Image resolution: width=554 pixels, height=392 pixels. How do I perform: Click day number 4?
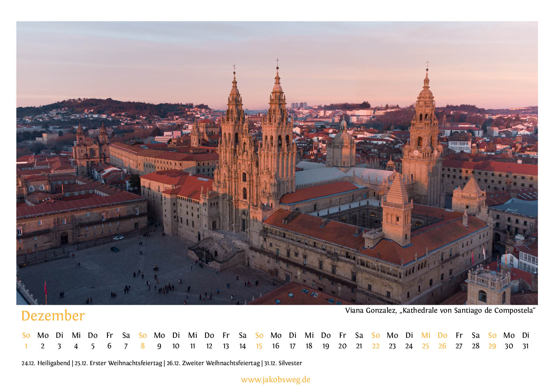(76, 346)
